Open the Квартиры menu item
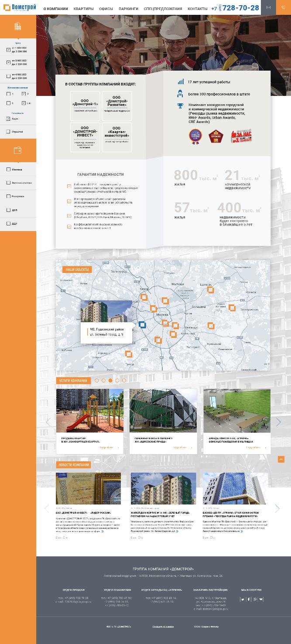 [83, 9]
